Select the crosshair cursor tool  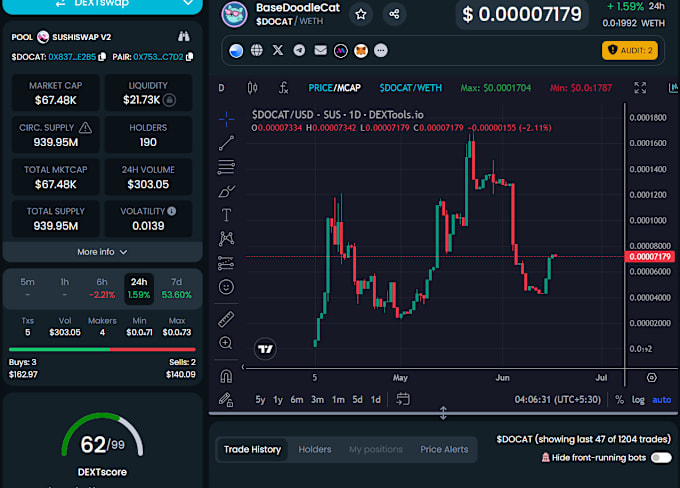point(226,119)
